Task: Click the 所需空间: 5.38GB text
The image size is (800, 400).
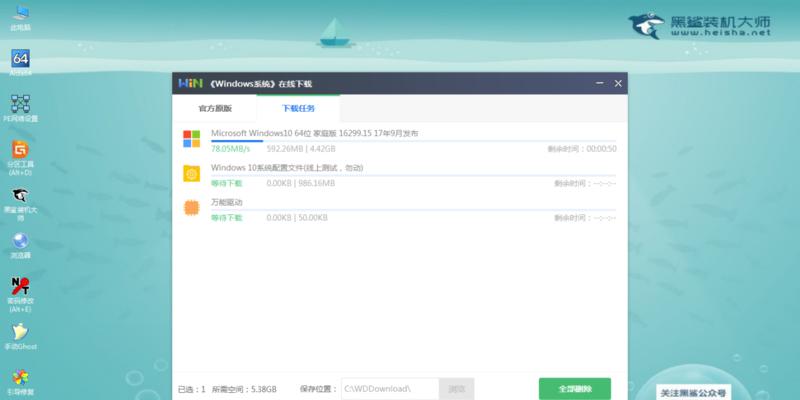Action: click(x=244, y=389)
